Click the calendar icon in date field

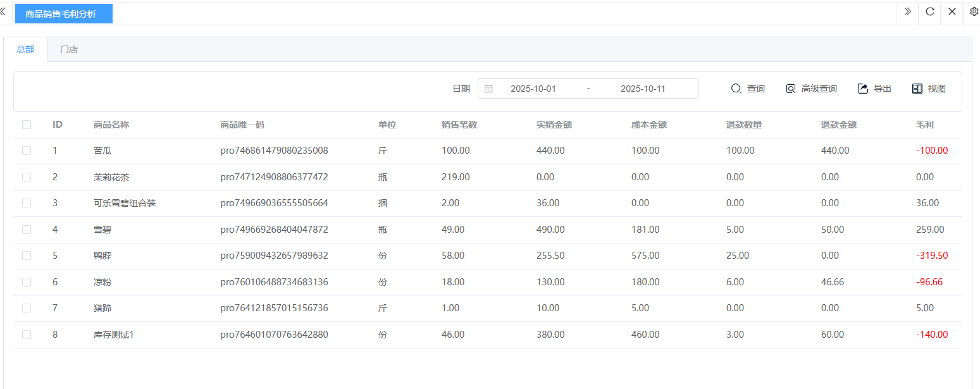(488, 89)
